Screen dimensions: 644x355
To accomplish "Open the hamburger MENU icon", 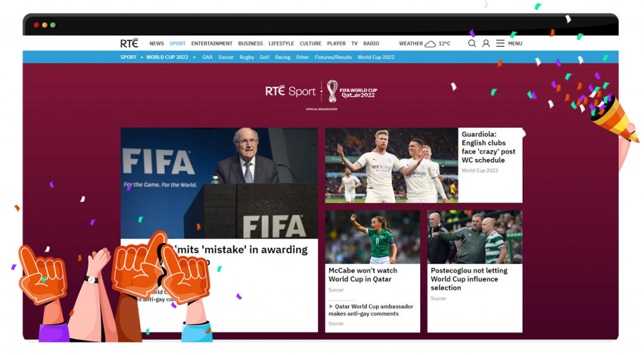I will [x=500, y=43].
